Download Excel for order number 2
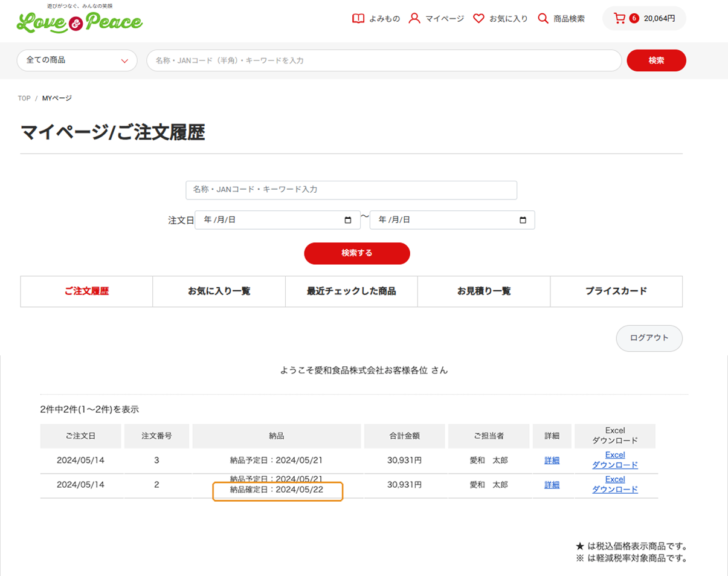 pos(614,484)
